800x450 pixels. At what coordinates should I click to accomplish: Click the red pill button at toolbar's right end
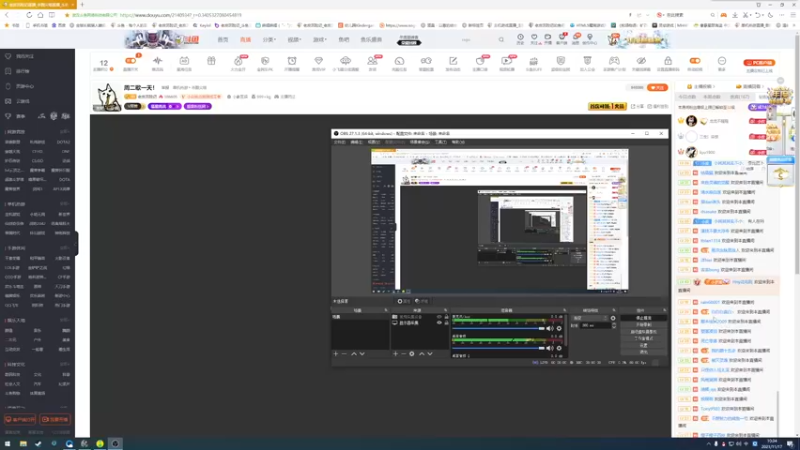759,63
